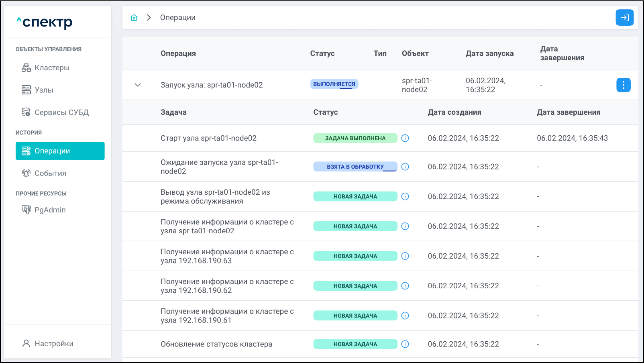
Task: Click info icon beside 'ВЗЯТА В ОБРАБОТКУ' status
Action: click(x=405, y=167)
